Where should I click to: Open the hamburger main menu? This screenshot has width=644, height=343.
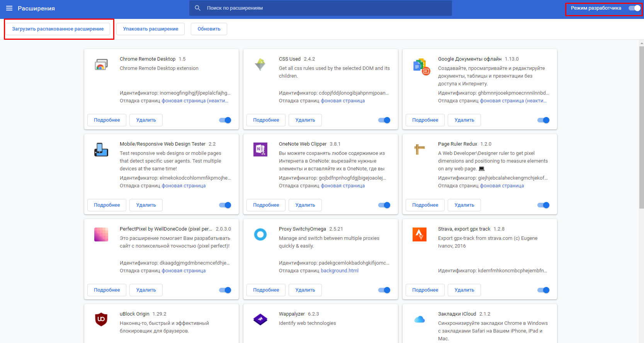[9, 8]
